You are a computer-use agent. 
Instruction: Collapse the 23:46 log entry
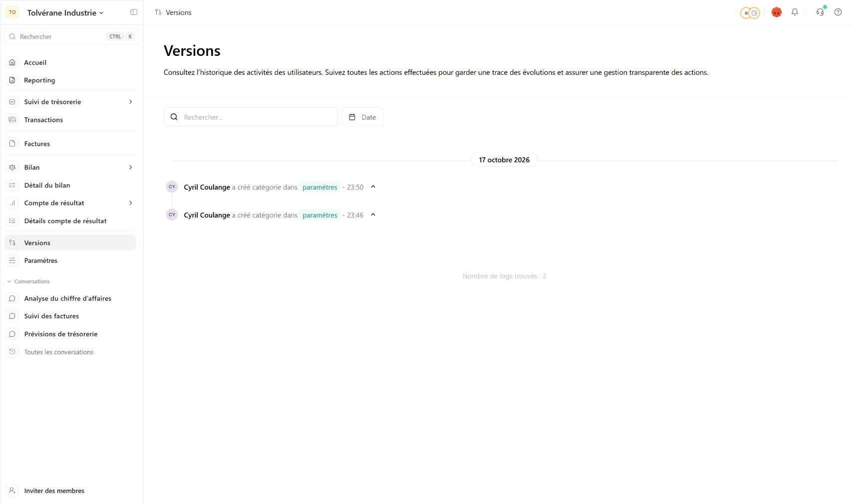tap(373, 215)
